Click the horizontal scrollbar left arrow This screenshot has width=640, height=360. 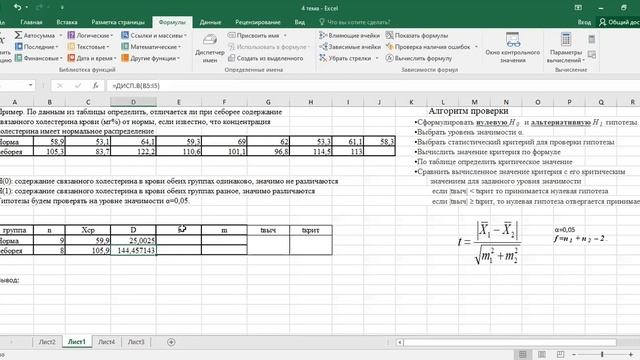click(400, 342)
